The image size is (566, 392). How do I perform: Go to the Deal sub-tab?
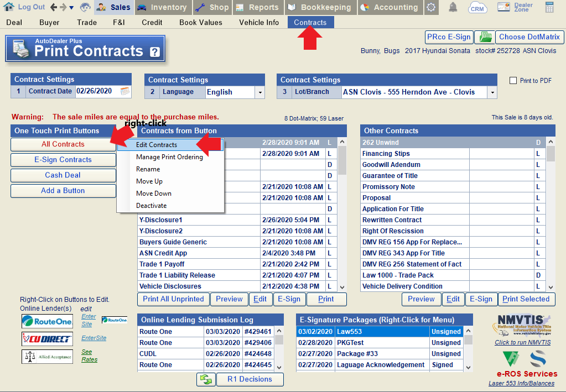click(x=14, y=22)
